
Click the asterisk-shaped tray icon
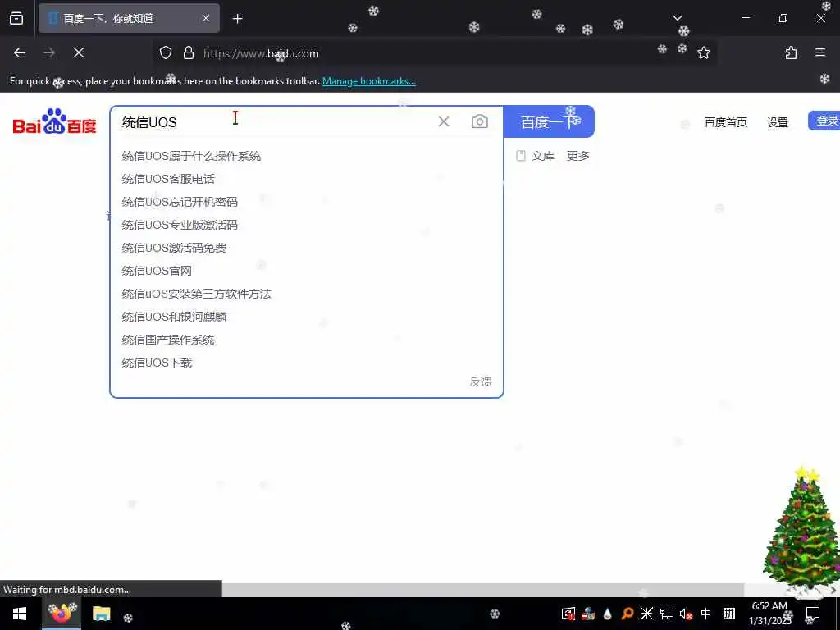tap(646, 614)
